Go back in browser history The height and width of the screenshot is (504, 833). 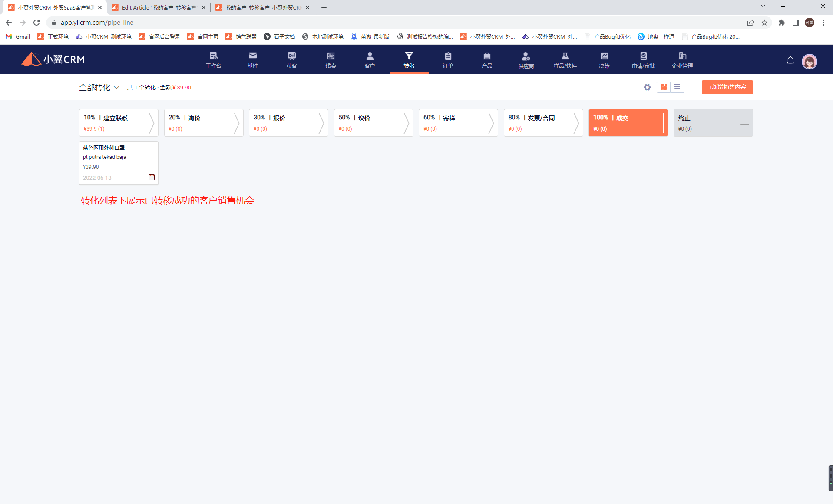pos(9,23)
